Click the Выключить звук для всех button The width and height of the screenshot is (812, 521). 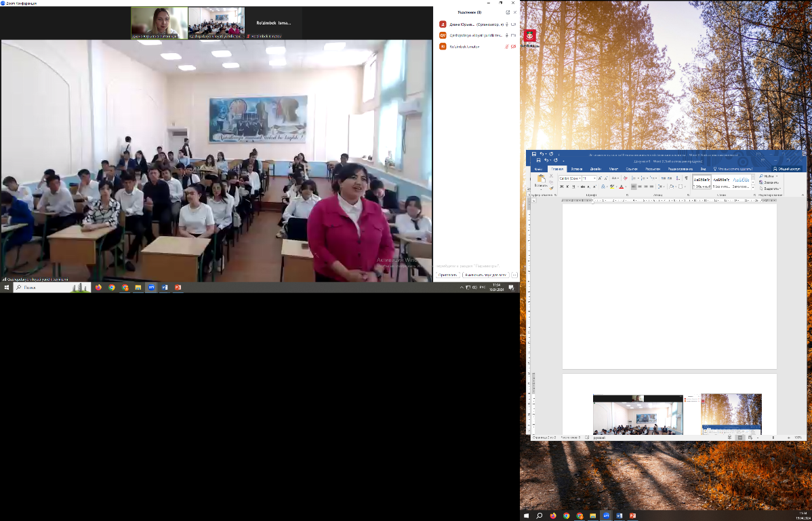click(x=486, y=275)
